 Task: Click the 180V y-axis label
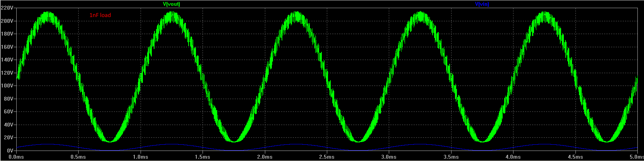[x=7, y=34]
